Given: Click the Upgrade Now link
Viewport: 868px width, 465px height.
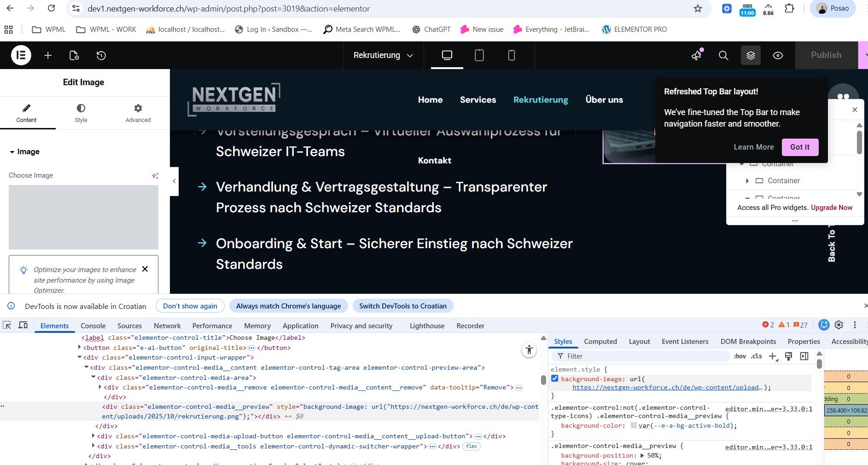Looking at the screenshot, I should [x=831, y=208].
